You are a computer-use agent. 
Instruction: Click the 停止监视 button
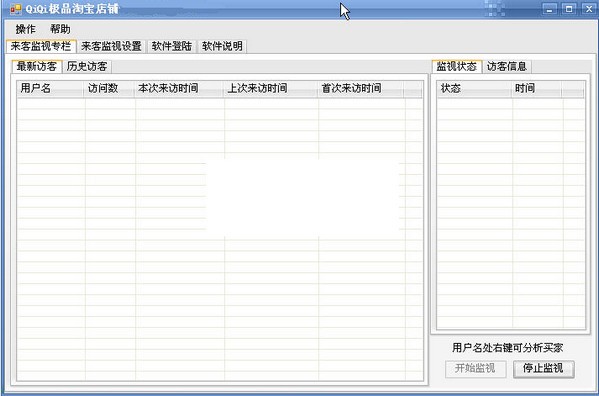(x=543, y=369)
